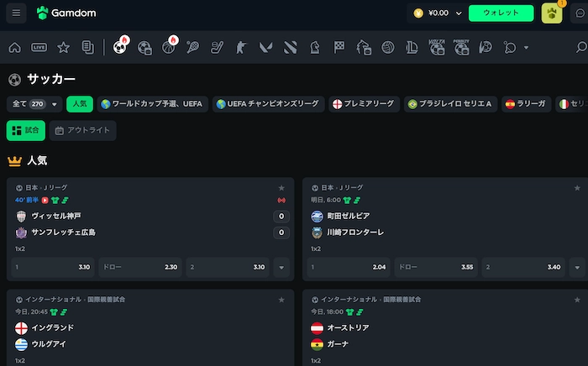588x366 pixels.
Task: Open live stream icon for Vissel Kobe match
Action: click(x=45, y=201)
